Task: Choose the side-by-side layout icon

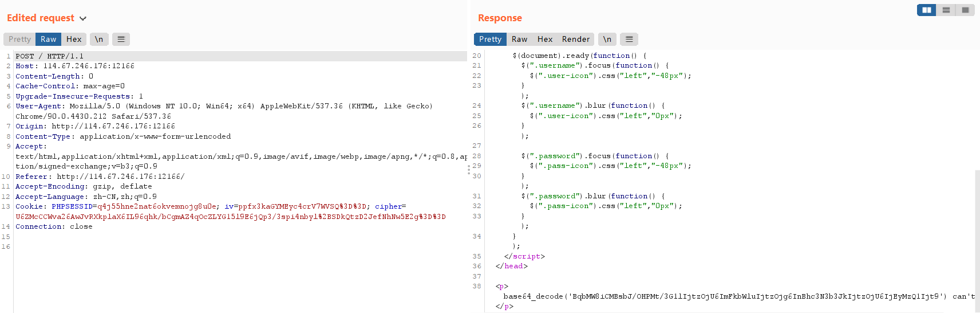Action: pyautogui.click(x=926, y=10)
